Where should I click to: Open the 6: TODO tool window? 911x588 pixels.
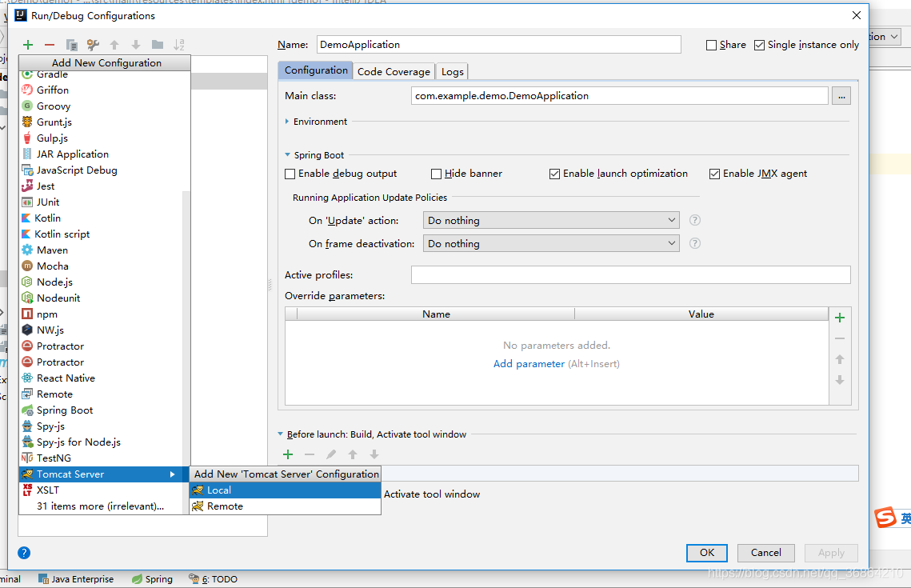pos(214,579)
